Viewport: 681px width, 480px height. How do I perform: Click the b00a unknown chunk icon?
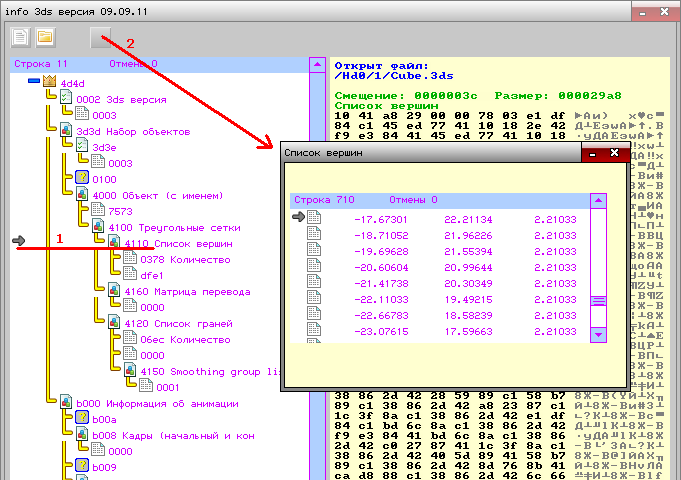coord(83,419)
